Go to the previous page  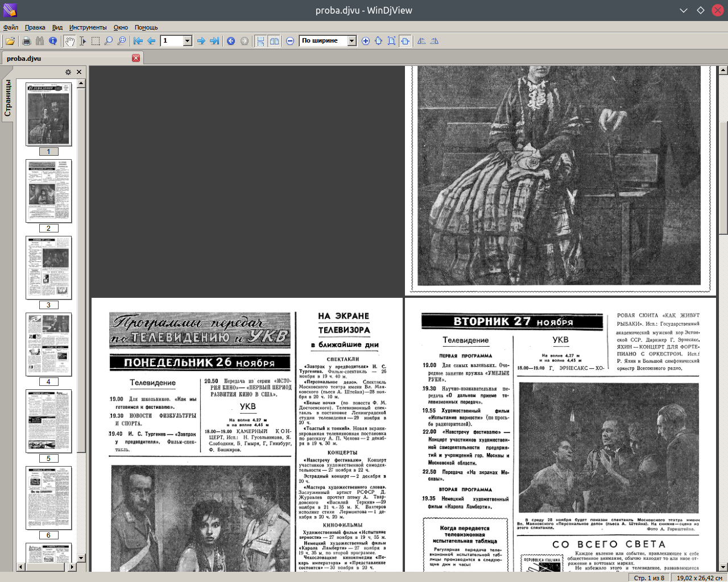(151, 41)
